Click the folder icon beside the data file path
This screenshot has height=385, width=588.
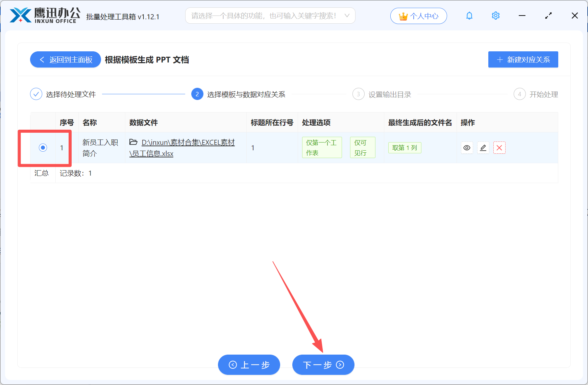[133, 142]
